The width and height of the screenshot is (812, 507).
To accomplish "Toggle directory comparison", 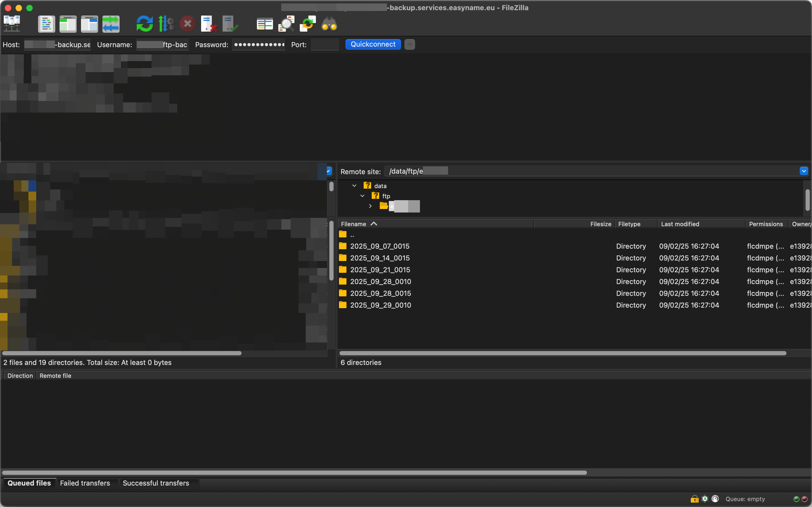I will click(x=286, y=24).
